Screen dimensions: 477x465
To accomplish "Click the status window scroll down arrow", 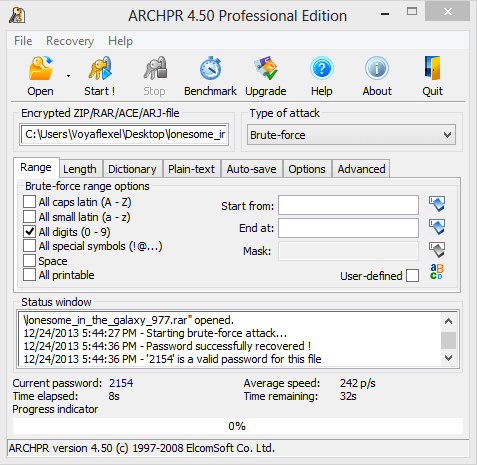I will 449,358.
